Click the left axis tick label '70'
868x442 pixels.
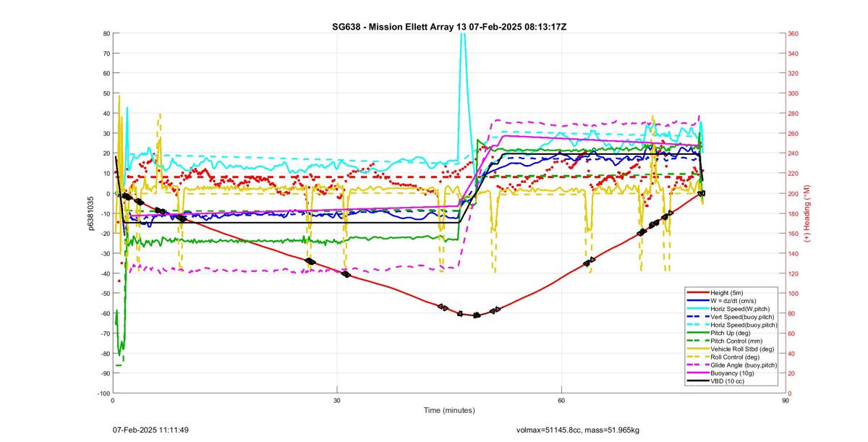[106, 54]
